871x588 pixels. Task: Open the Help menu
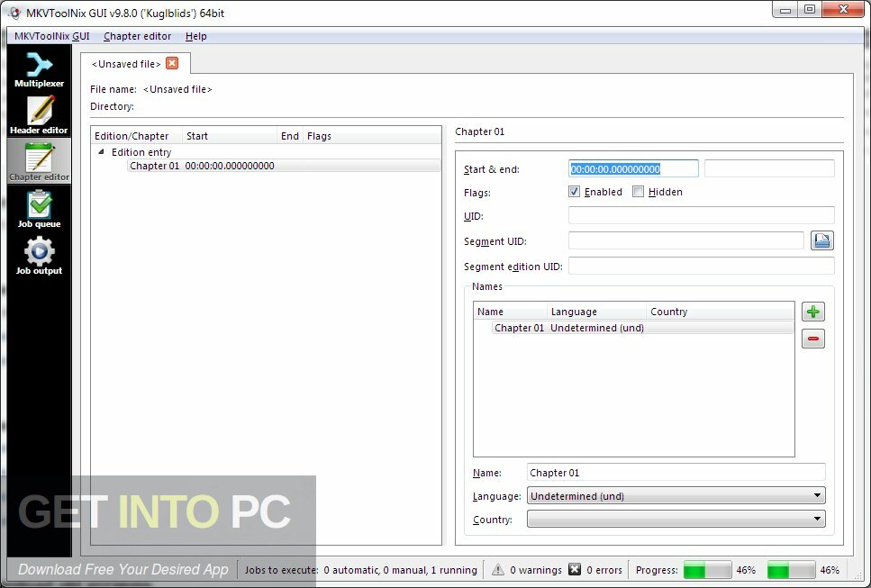click(x=196, y=36)
